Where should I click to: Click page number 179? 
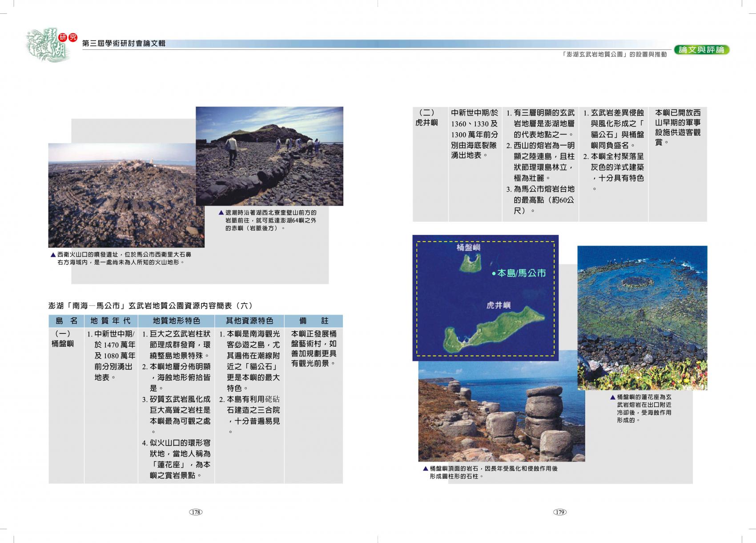point(559,512)
